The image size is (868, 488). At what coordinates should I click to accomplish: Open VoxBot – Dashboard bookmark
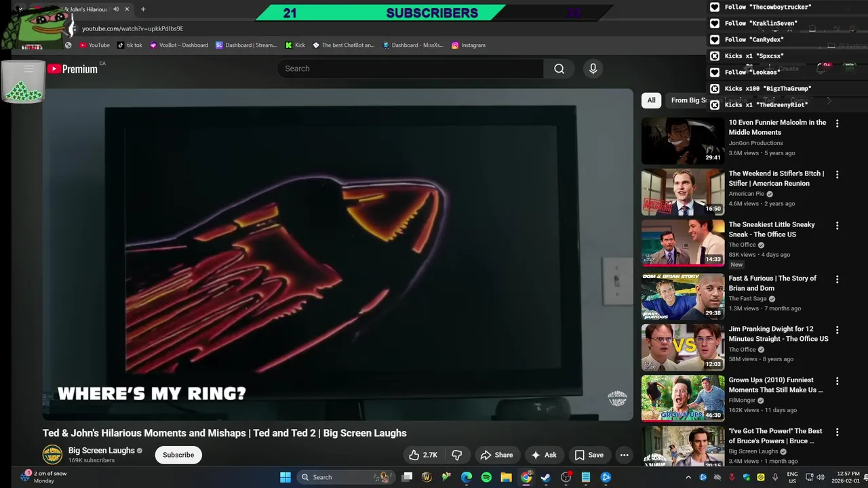pyautogui.click(x=179, y=45)
